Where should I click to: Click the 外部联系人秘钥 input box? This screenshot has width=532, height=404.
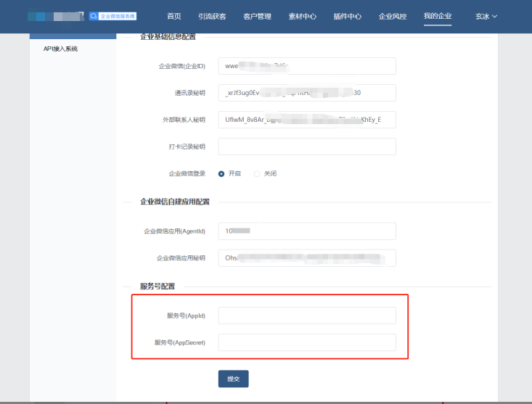point(307,120)
